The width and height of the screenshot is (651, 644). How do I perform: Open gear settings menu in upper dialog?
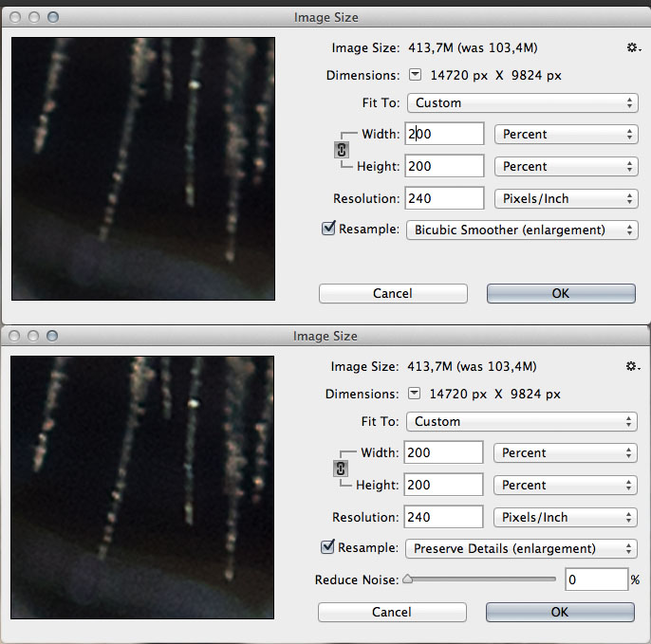tap(634, 47)
